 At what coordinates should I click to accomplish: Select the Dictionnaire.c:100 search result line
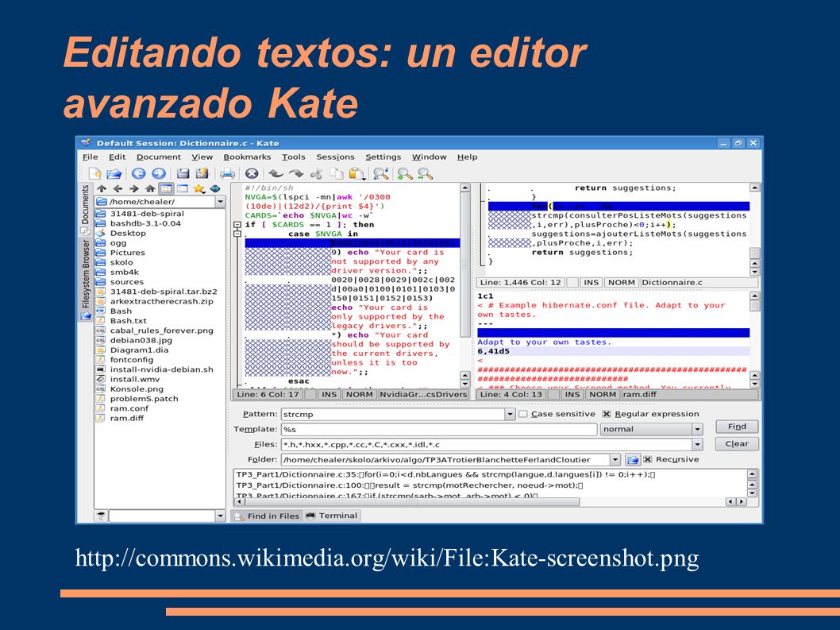pyautogui.click(x=410, y=485)
